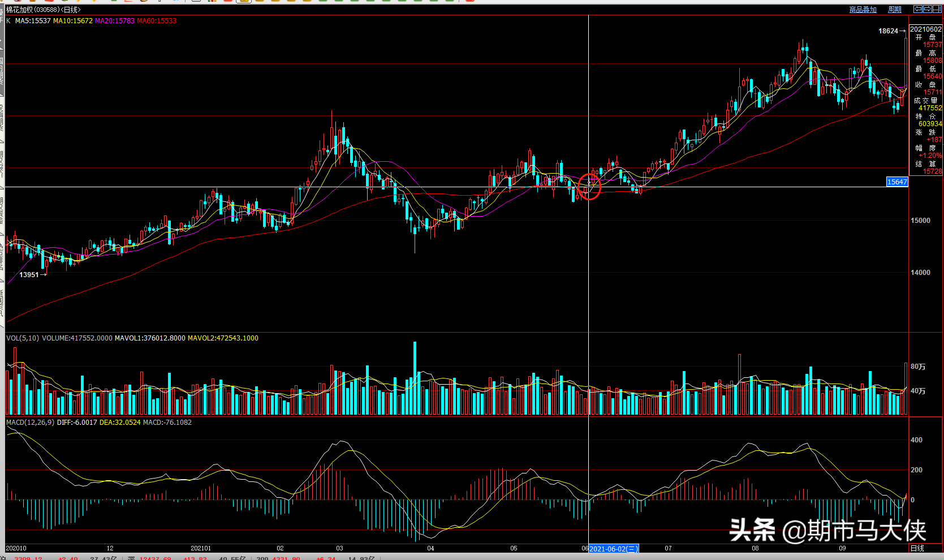Click the left arrow navigation icon
This screenshot has height=560, width=944.
coord(918,9)
